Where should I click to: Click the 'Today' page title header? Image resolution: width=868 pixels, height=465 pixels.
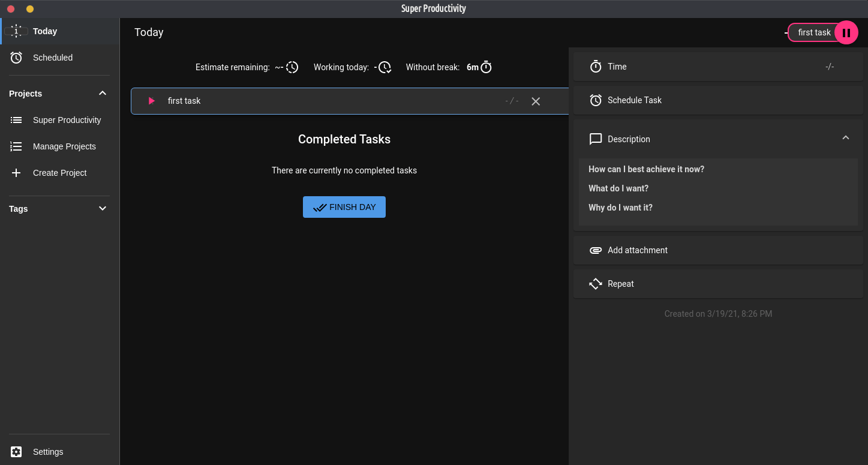149,32
